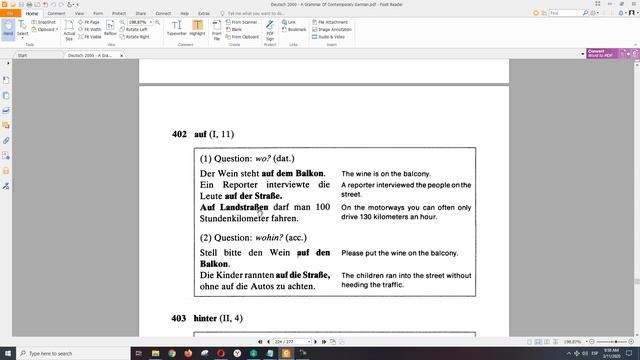
Task: Switch to the Share ribbon tab
Action: [141, 13]
